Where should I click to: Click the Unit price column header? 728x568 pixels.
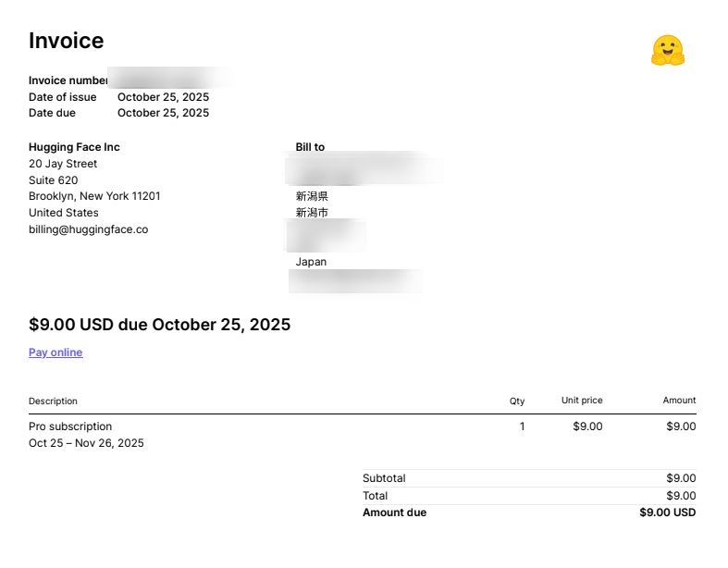[582, 401]
